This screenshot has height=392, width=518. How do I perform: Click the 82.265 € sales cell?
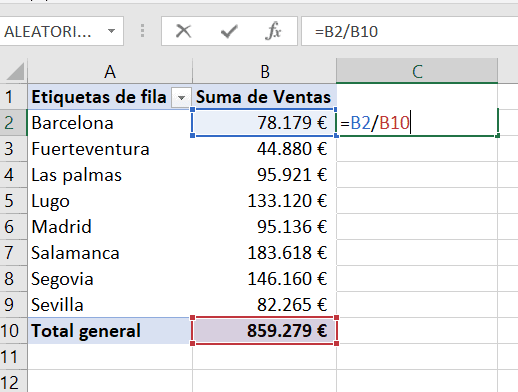tap(264, 305)
